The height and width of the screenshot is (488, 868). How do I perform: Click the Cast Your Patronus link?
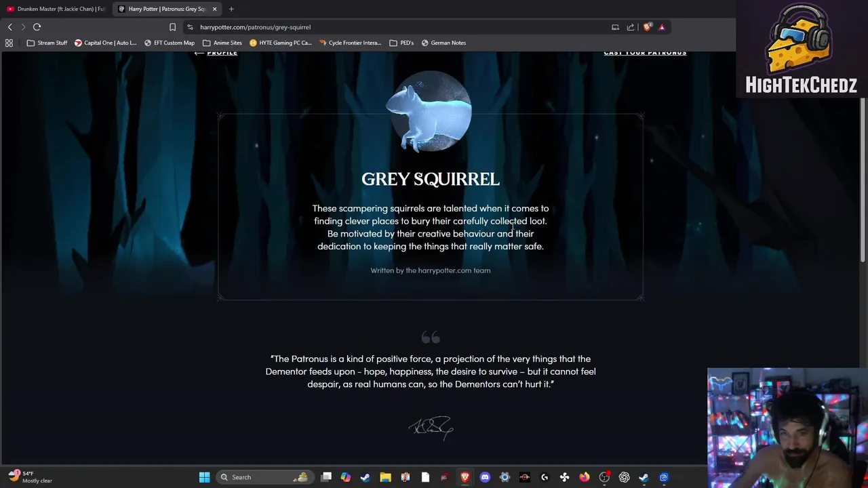645,53
